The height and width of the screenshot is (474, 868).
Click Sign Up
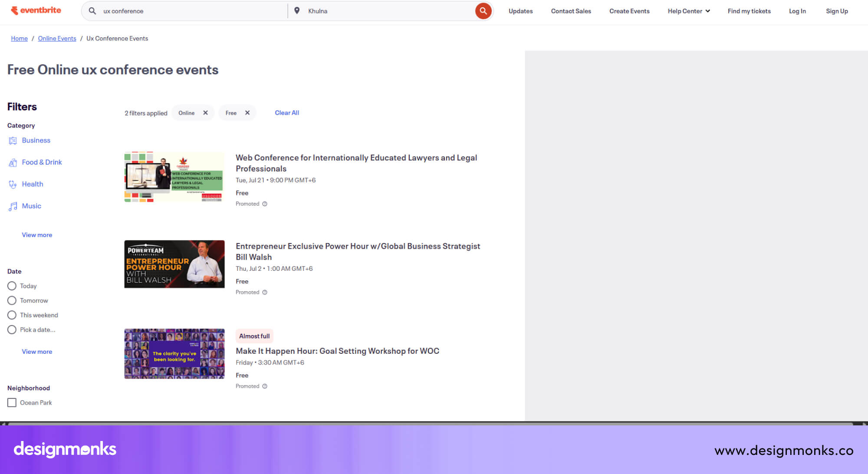point(837,11)
